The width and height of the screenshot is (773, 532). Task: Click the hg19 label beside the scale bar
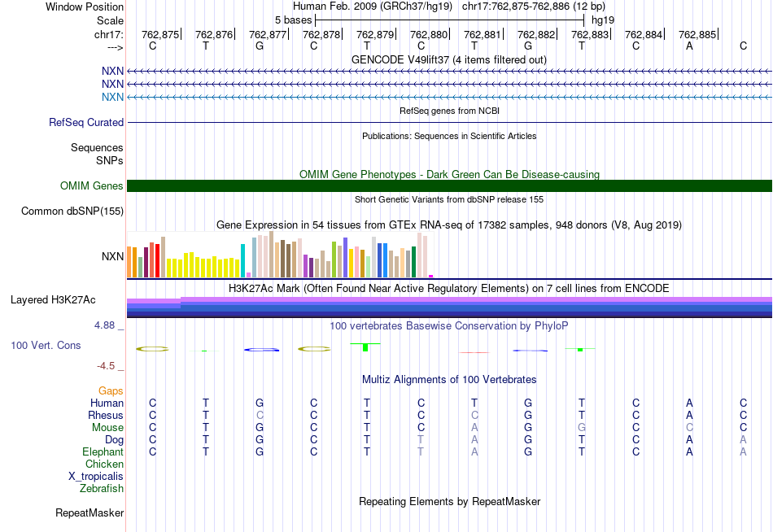pyautogui.click(x=603, y=20)
